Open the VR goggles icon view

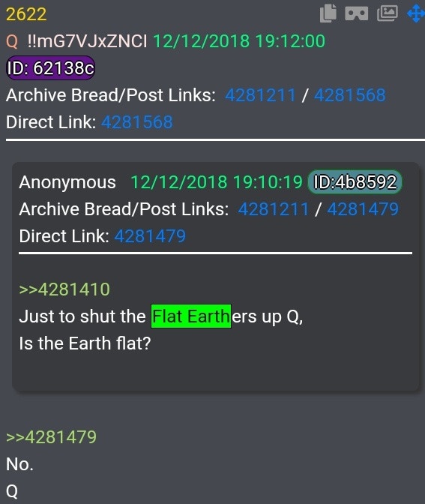click(357, 13)
